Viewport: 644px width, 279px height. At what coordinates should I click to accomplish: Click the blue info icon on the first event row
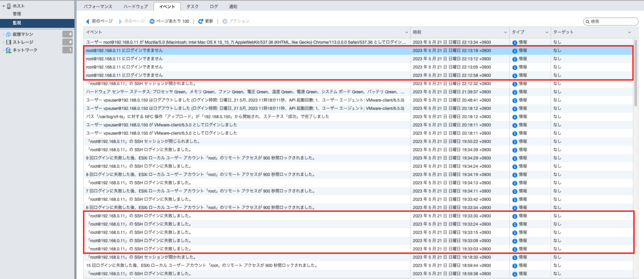click(x=514, y=42)
